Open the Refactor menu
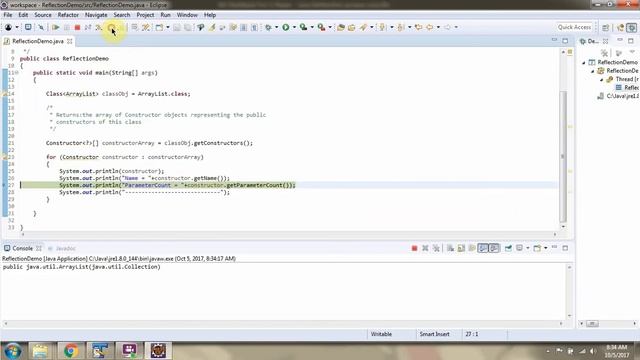This screenshot has width=640, height=360. [68, 15]
